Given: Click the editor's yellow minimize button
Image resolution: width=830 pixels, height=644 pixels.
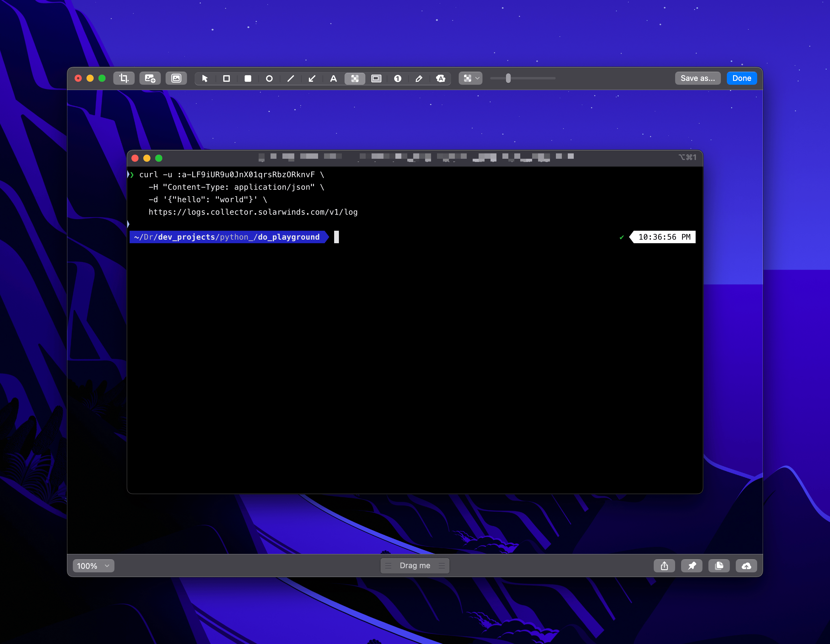Looking at the screenshot, I should (x=90, y=78).
